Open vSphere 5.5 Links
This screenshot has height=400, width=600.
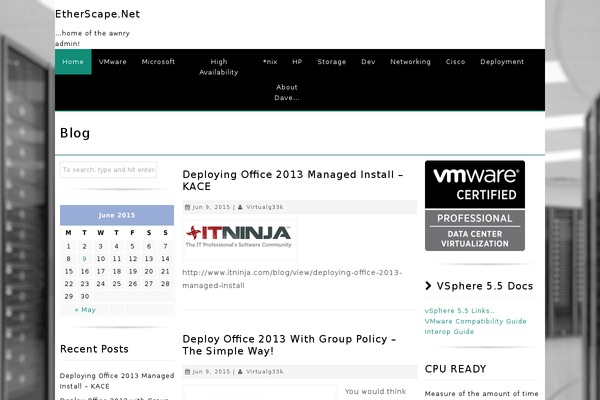pyautogui.click(x=460, y=310)
